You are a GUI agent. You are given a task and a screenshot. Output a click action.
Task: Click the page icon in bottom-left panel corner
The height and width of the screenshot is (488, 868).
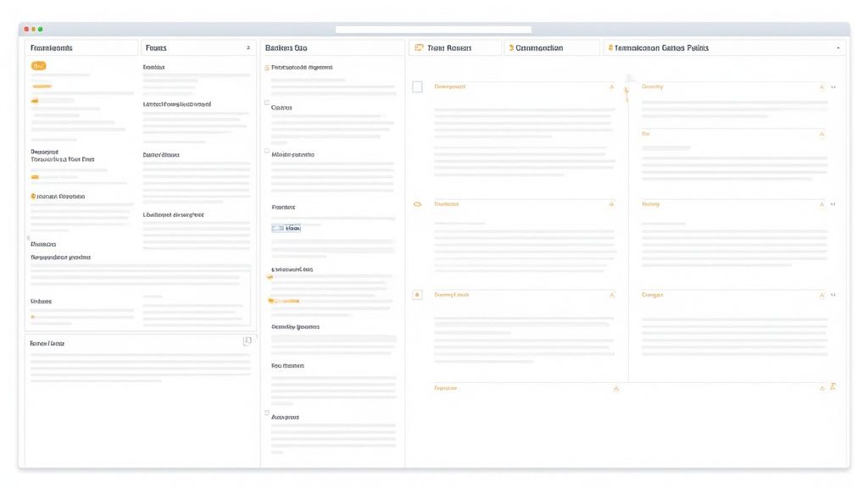[247, 341]
